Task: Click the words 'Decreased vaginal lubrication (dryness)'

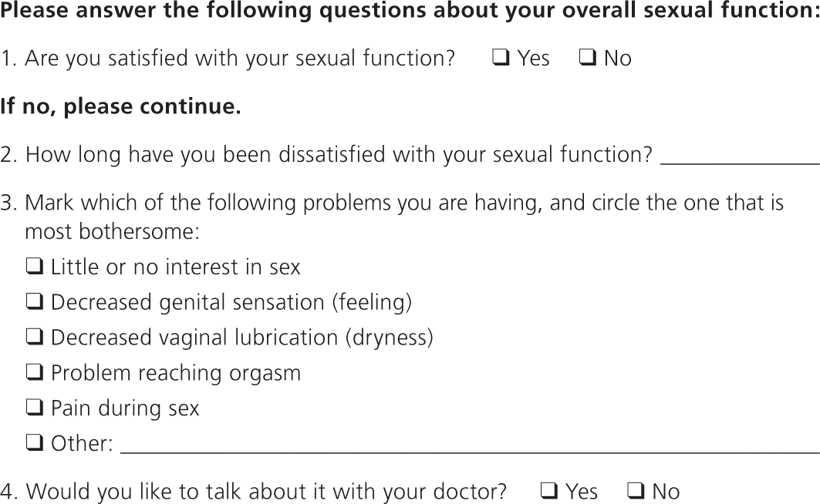Action: [241, 338]
